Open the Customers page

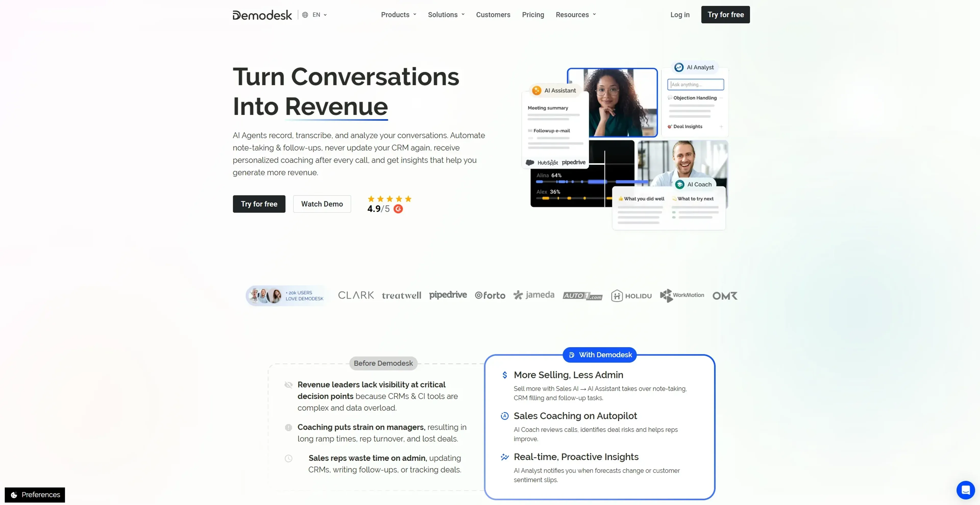(493, 15)
